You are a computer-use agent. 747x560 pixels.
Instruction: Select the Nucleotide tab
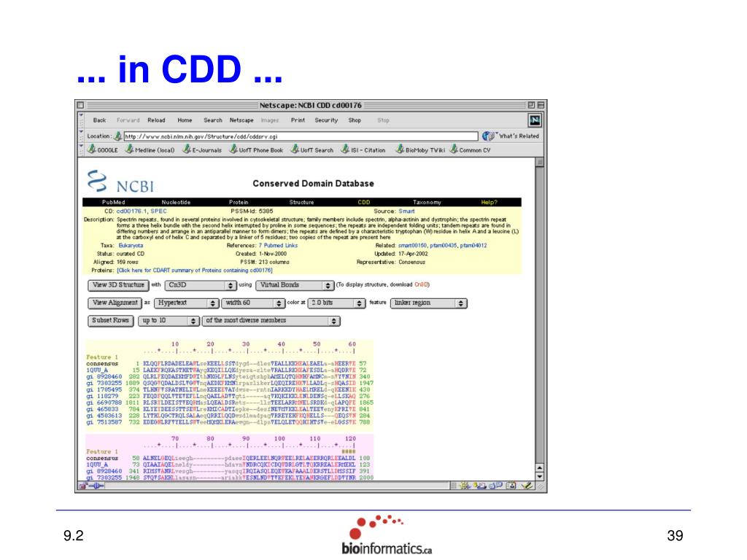coord(176,203)
